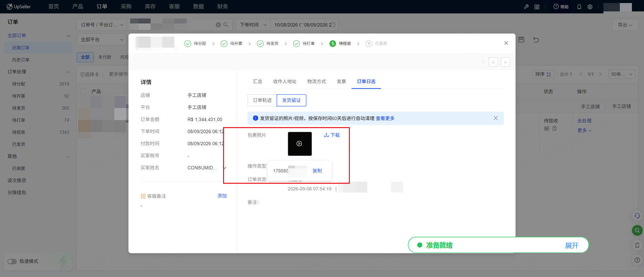Dismiss the 发货留证 info banner

pyautogui.click(x=496, y=118)
